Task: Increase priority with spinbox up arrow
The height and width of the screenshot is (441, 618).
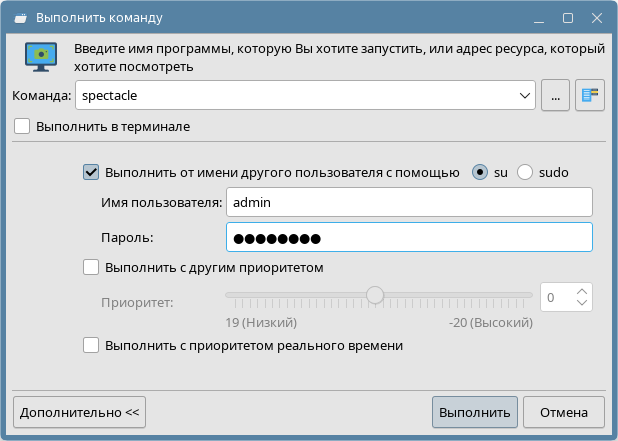Action: [x=584, y=291]
